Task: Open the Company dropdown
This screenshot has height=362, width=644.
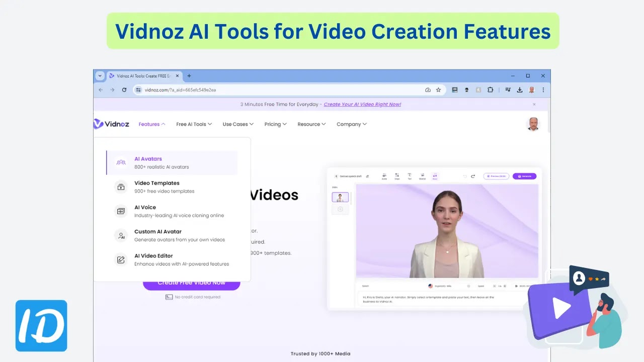Action: pyautogui.click(x=352, y=124)
